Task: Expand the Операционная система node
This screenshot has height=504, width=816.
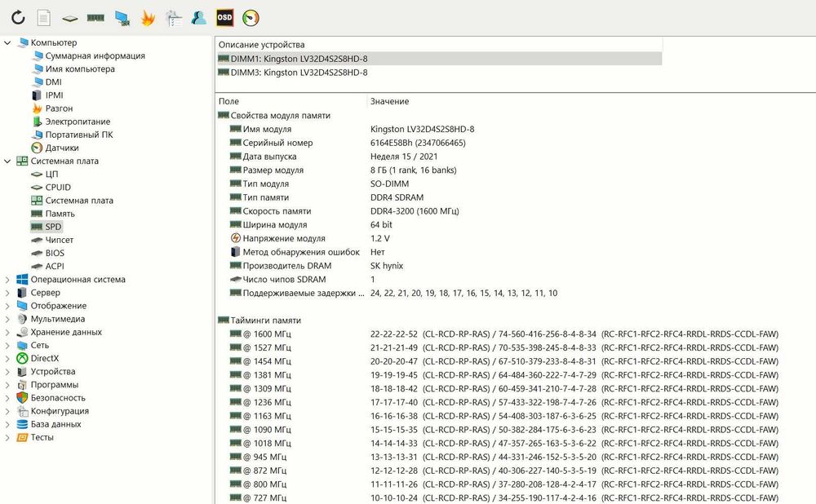Action: click(7, 279)
